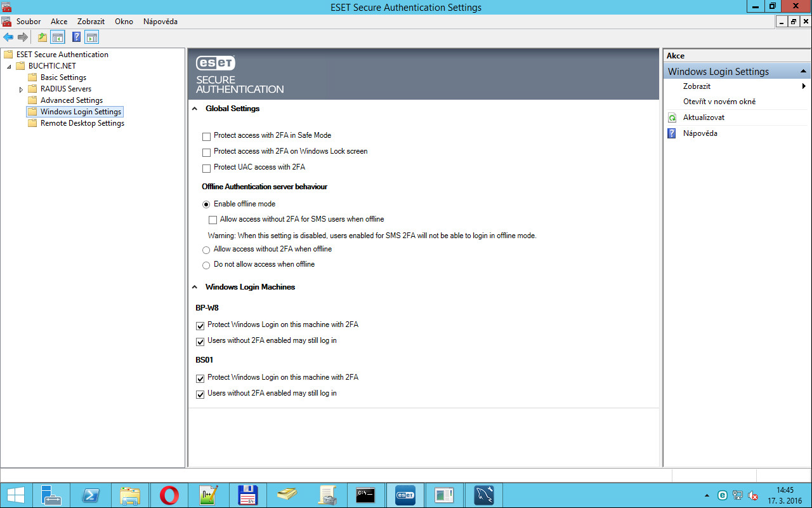Open Command Prompt from the taskbar

click(x=366, y=495)
